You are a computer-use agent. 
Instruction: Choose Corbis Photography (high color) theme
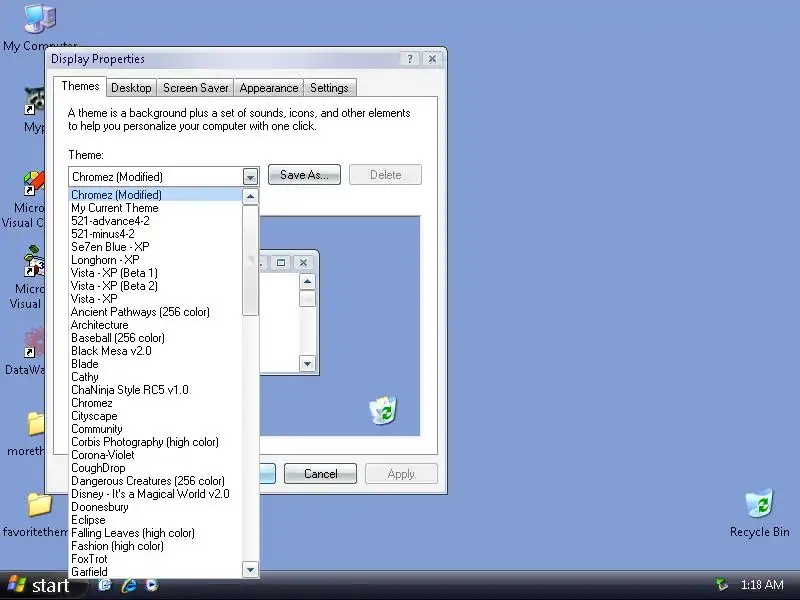156,442
